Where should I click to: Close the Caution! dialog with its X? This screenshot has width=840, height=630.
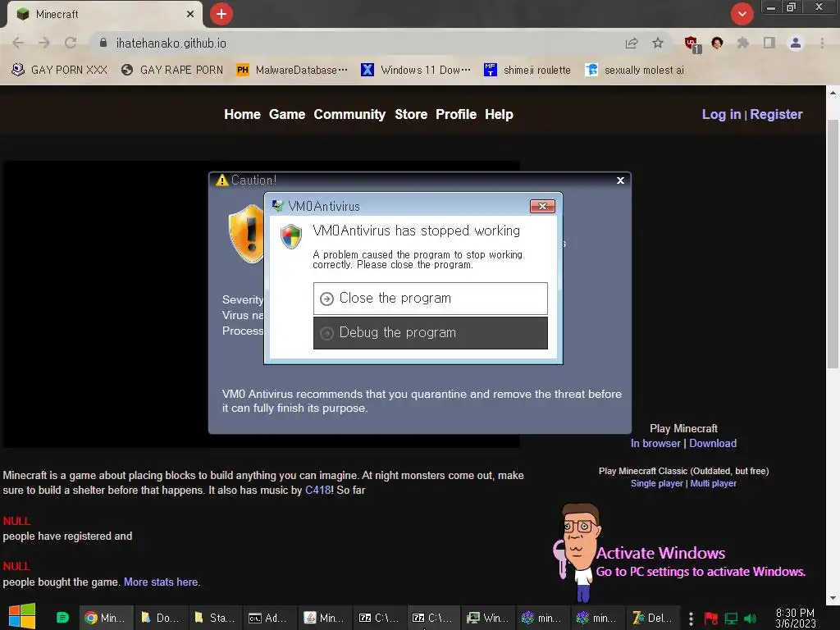(x=620, y=180)
